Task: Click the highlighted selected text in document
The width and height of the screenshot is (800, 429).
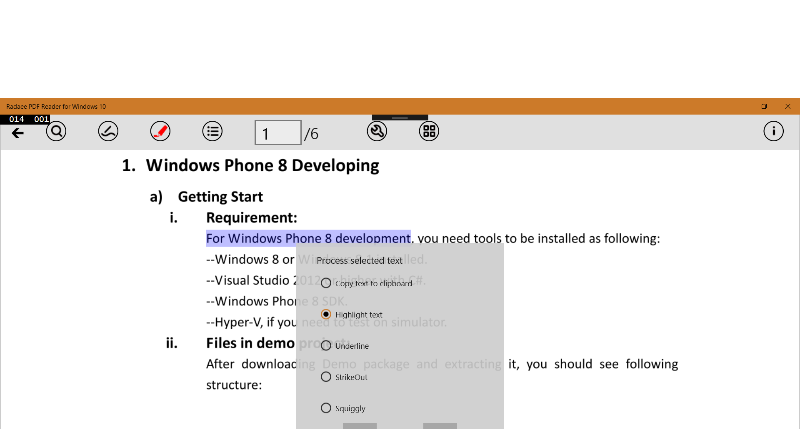Action: pyautogui.click(x=308, y=238)
